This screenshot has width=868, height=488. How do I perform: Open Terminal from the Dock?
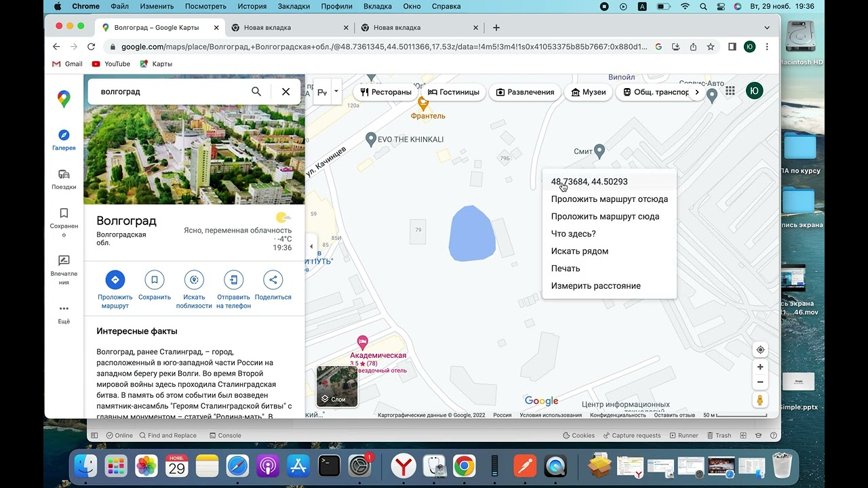[x=329, y=466]
